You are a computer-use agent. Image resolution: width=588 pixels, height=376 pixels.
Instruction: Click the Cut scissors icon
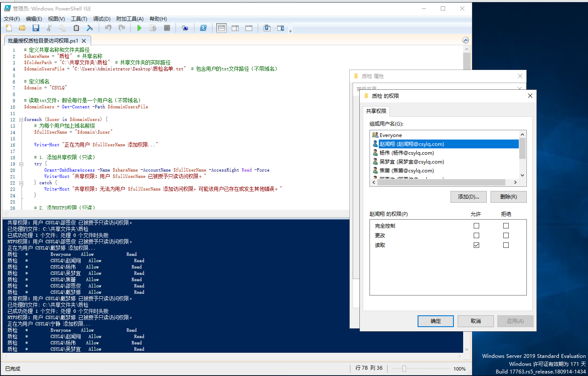pyautogui.click(x=49, y=28)
